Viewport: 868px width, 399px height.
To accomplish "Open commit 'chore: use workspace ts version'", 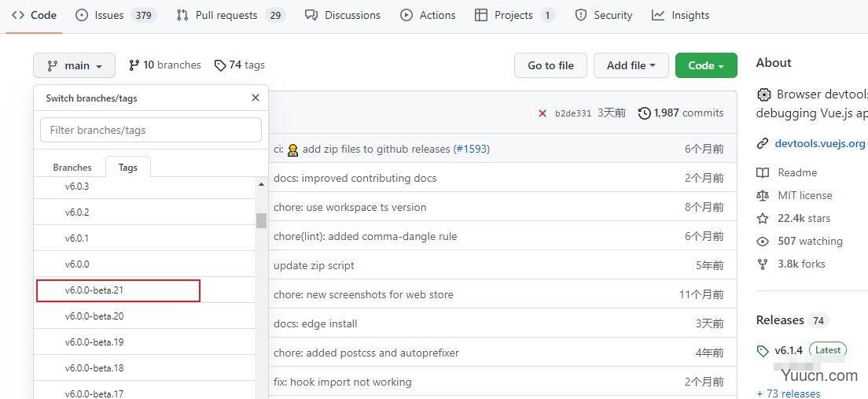I will [x=350, y=207].
